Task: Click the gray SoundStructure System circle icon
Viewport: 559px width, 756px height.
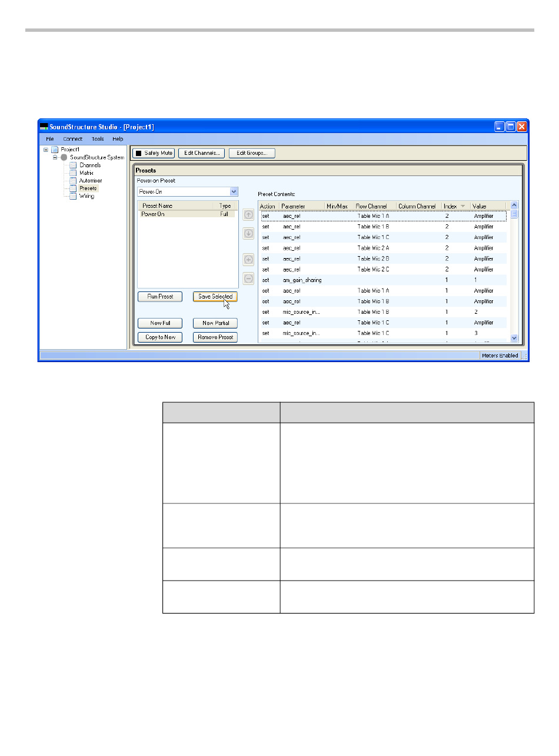Action: 64,157
